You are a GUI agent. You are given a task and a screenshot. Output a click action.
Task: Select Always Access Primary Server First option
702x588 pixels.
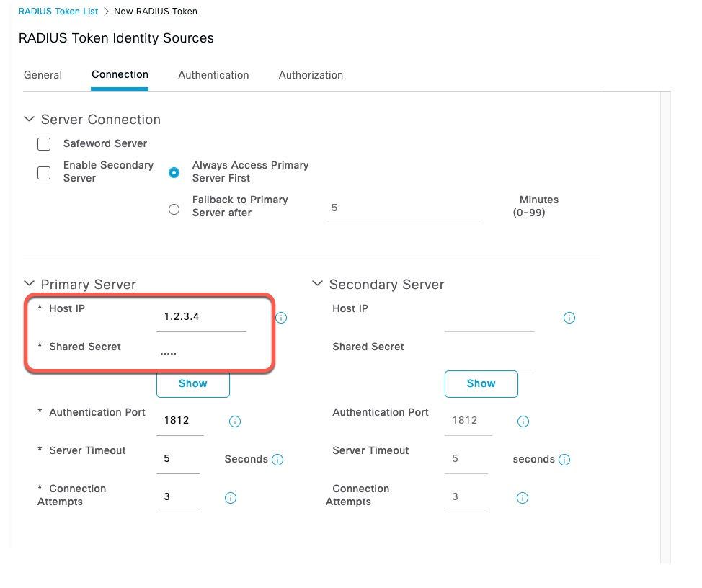174,172
